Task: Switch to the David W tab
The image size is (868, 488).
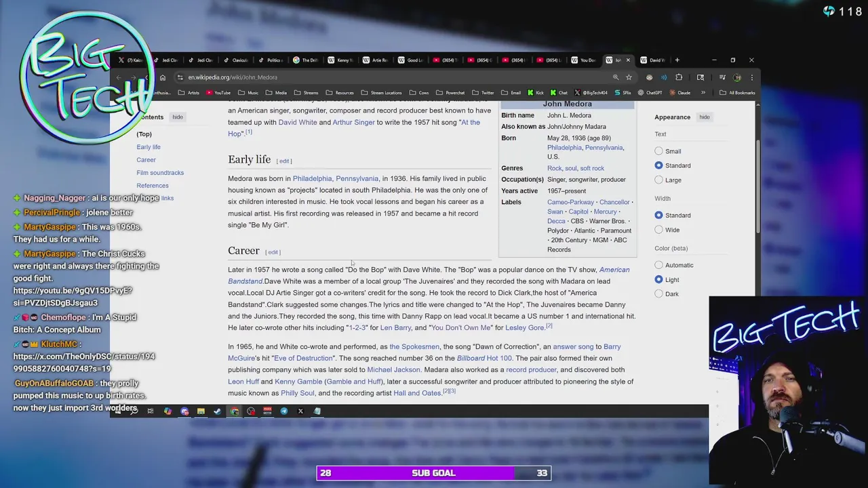Action: 653,60
